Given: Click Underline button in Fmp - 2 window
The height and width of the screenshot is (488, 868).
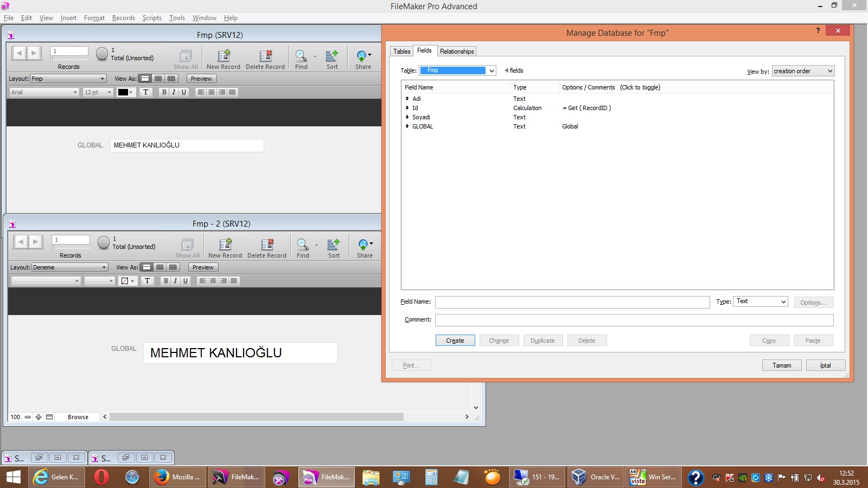Looking at the screenshot, I should coord(186,281).
